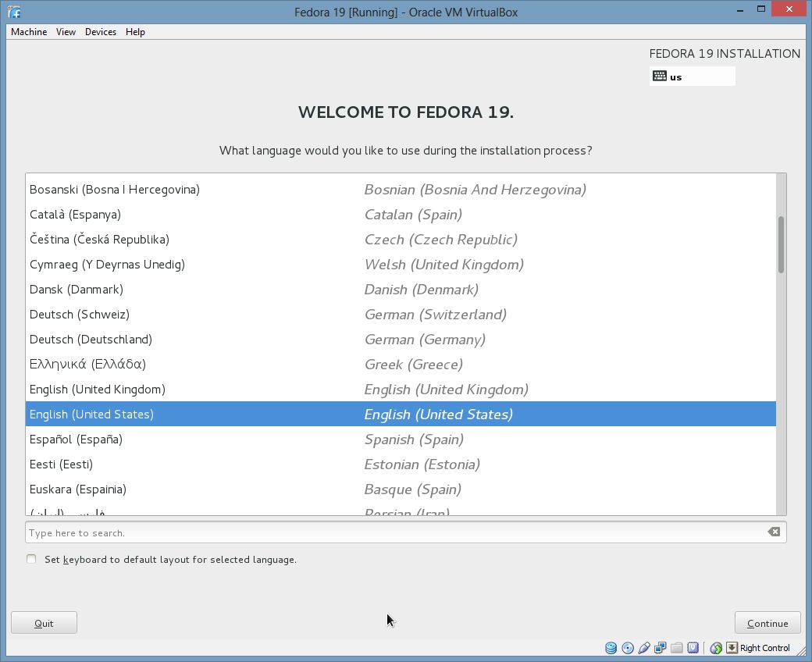Image resolution: width=812 pixels, height=662 pixels.
Task: Open the Help menu
Action: (135, 31)
